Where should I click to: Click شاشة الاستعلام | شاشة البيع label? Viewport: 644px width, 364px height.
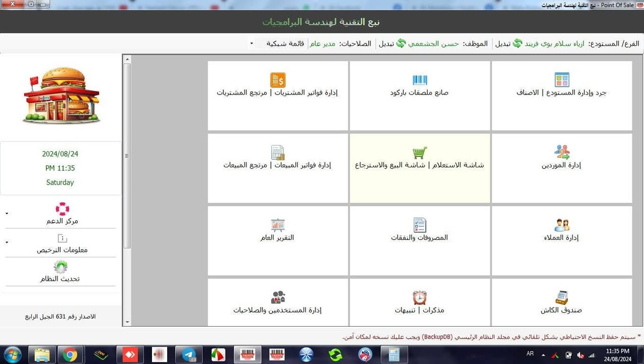(420, 165)
